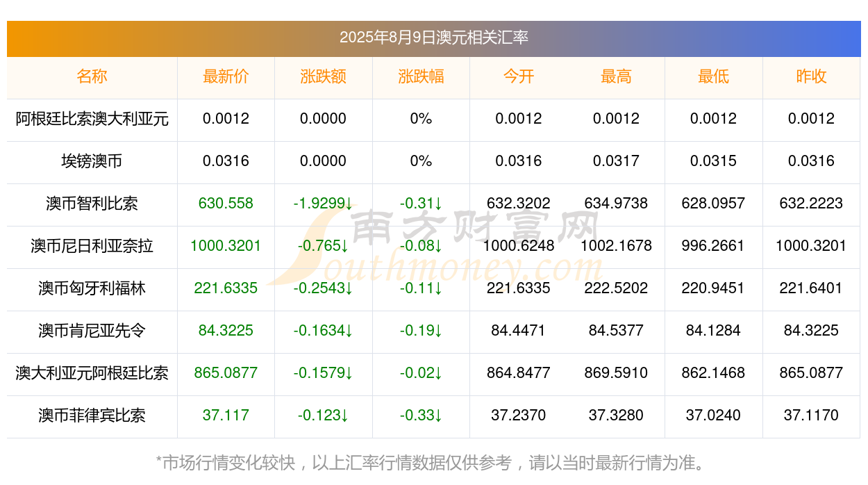Click the high value 222.5202
The width and height of the screenshot is (868, 485).
click(x=616, y=288)
